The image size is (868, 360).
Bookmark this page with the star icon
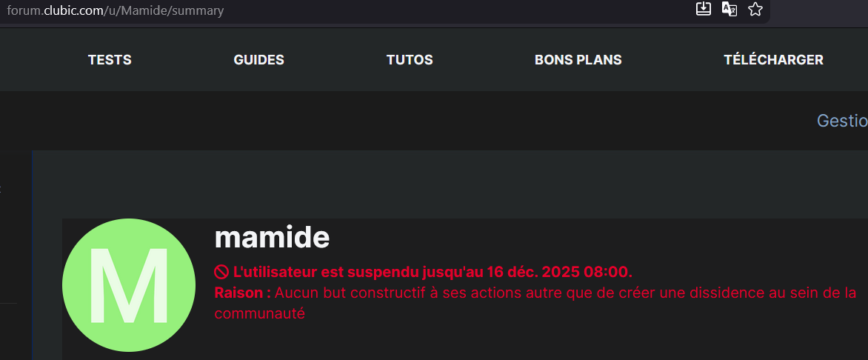755,9
